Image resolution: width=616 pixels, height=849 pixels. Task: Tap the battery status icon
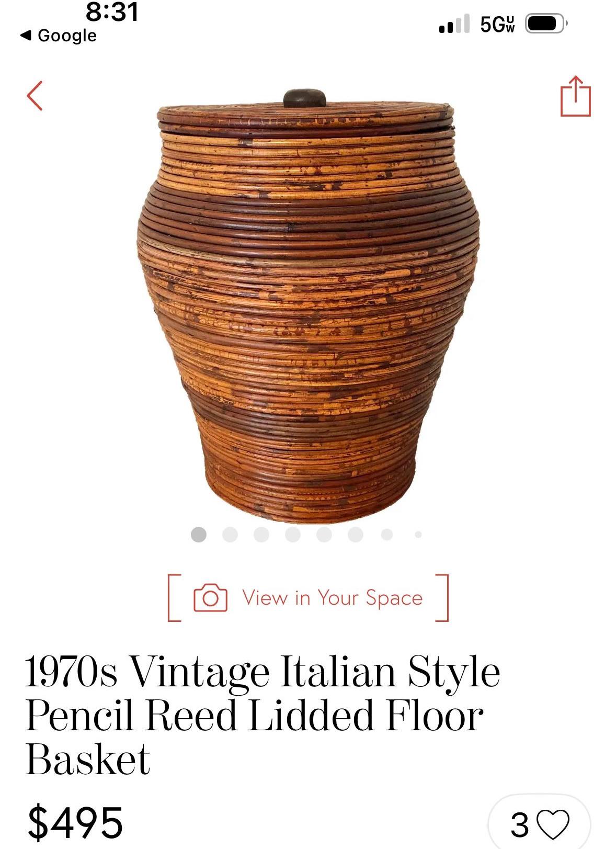(x=546, y=24)
